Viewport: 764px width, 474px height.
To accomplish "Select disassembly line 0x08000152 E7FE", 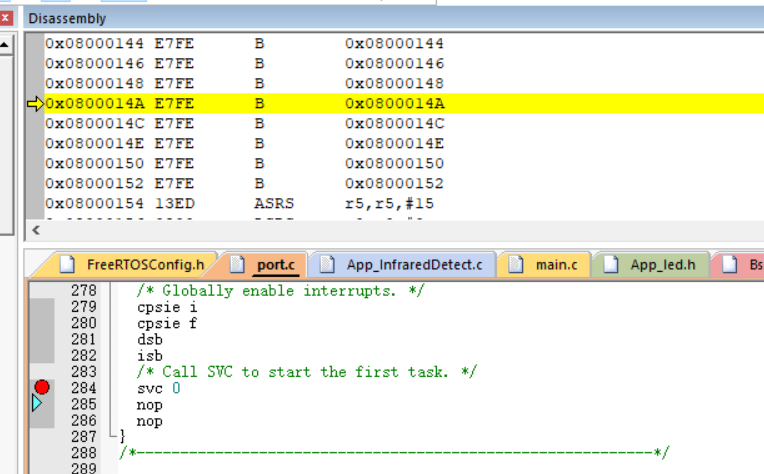I will click(x=404, y=183).
